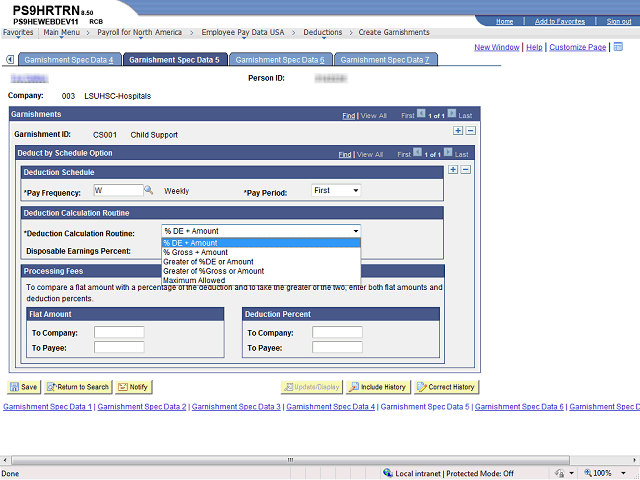Select 'Maximum Allowed' calculation routine option
The image size is (640, 480).
(194, 280)
